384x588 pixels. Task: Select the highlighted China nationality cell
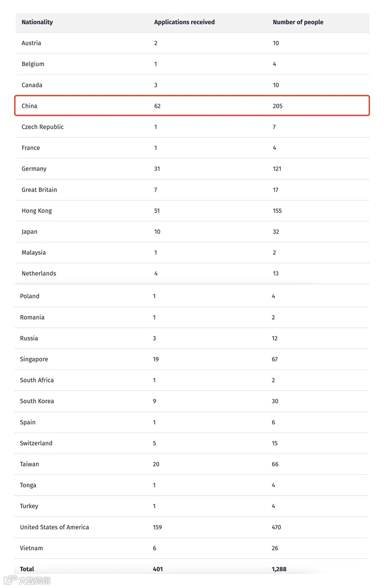tap(30, 106)
